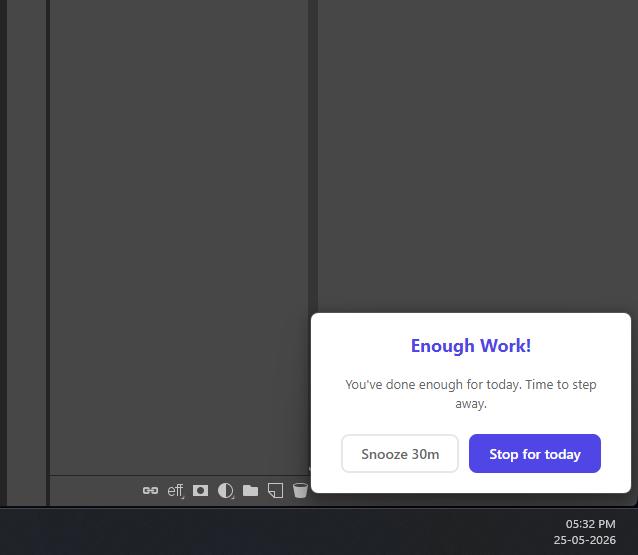Create a new group folder icon

coord(250,491)
